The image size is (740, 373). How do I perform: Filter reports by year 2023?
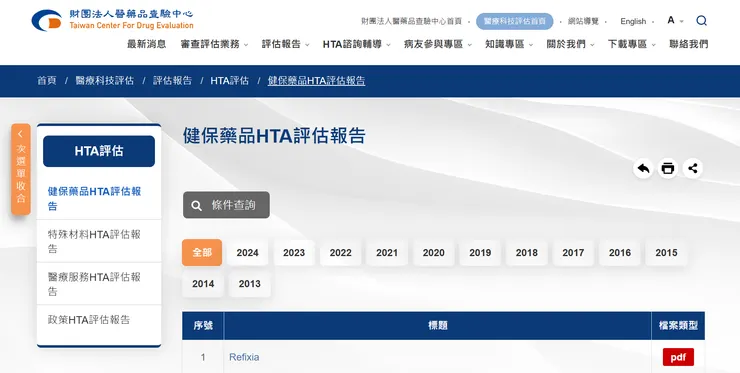pos(294,253)
